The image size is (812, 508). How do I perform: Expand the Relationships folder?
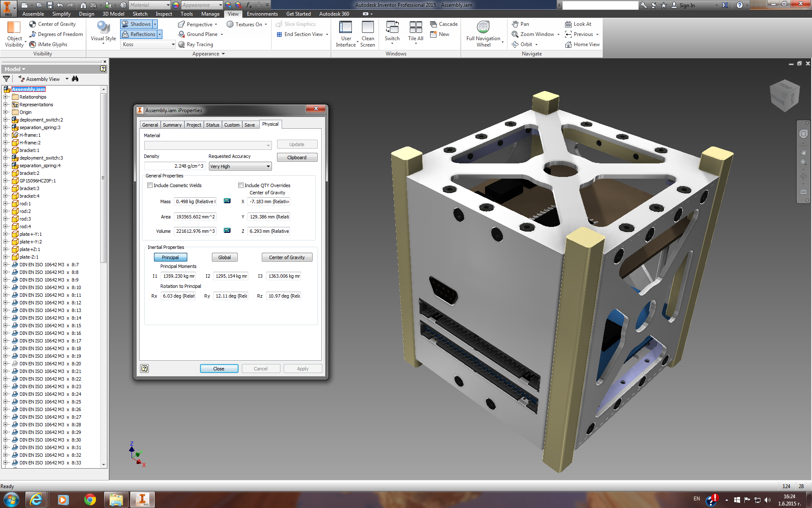(x=6, y=97)
